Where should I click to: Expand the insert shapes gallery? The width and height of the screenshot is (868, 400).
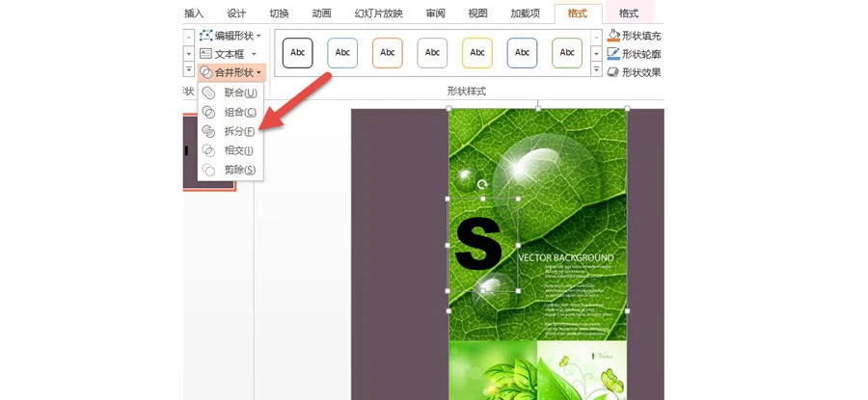[x=188, y=69]
